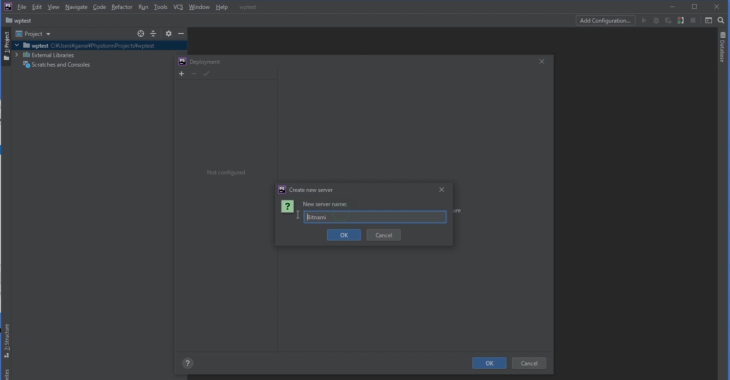Expand the External Libraries node arrow

pos(17,55)
